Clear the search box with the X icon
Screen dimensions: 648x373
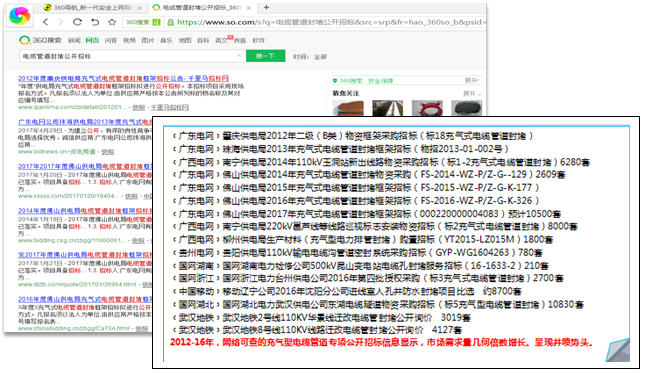click(239, 55)
